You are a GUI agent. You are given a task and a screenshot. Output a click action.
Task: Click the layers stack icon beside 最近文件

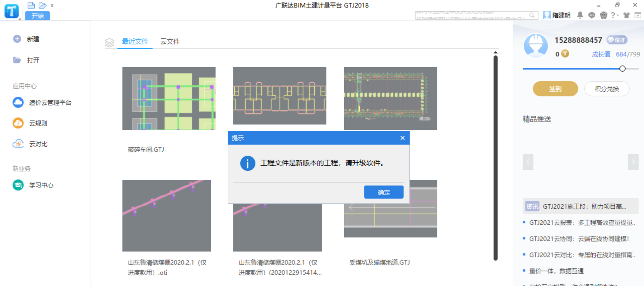[109, 42]
